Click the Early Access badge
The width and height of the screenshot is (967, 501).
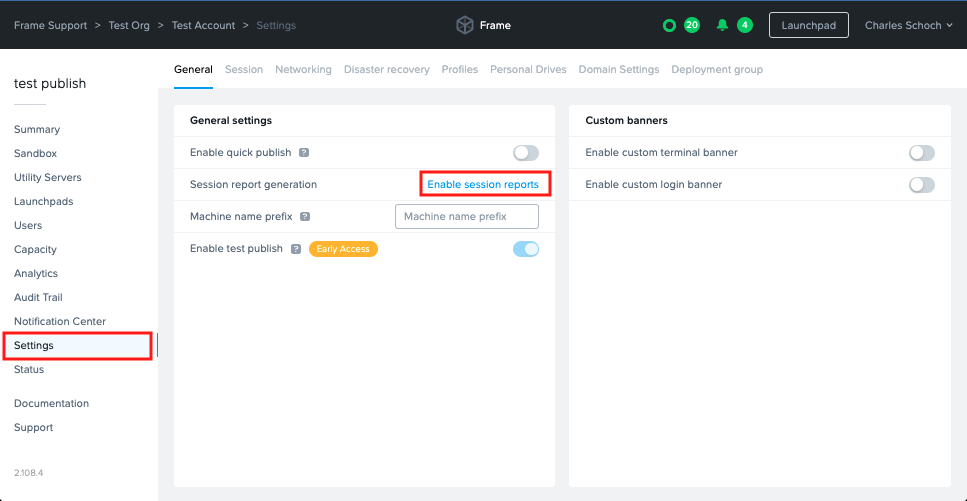pos(343,249)
